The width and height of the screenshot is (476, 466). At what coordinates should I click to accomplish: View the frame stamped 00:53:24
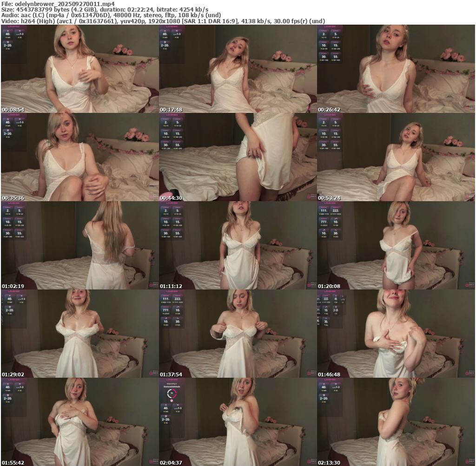click(x=396, y=157)
